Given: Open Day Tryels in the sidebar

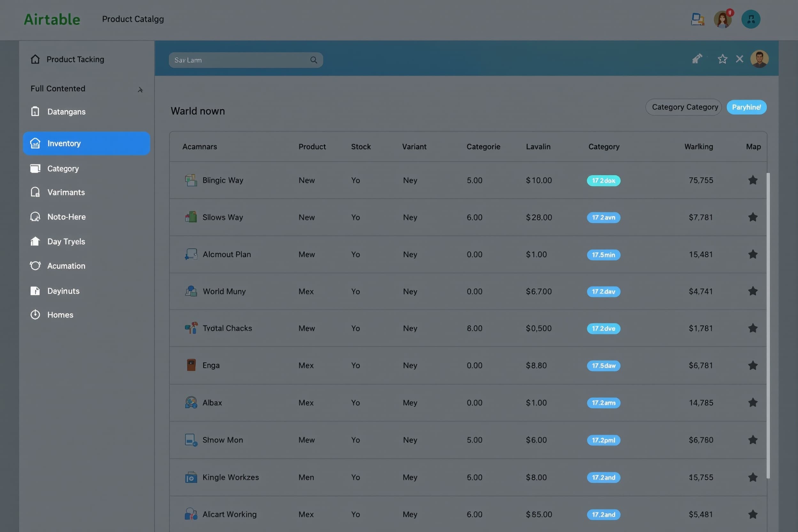Looking at the screenshot, I should [x=58, y=242].
